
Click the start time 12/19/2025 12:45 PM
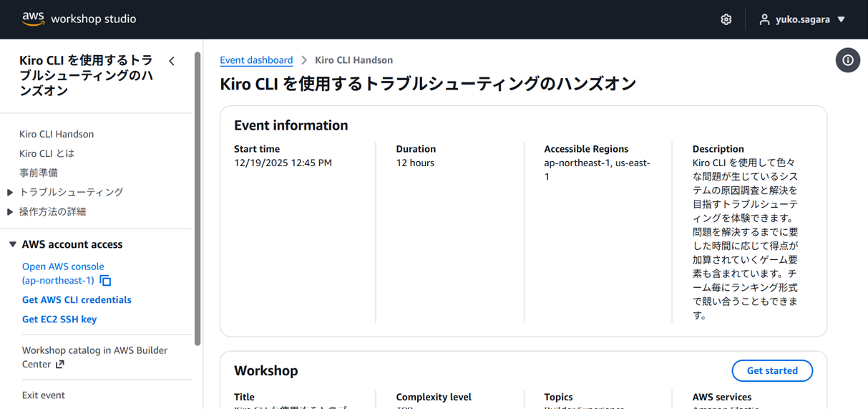283,163
